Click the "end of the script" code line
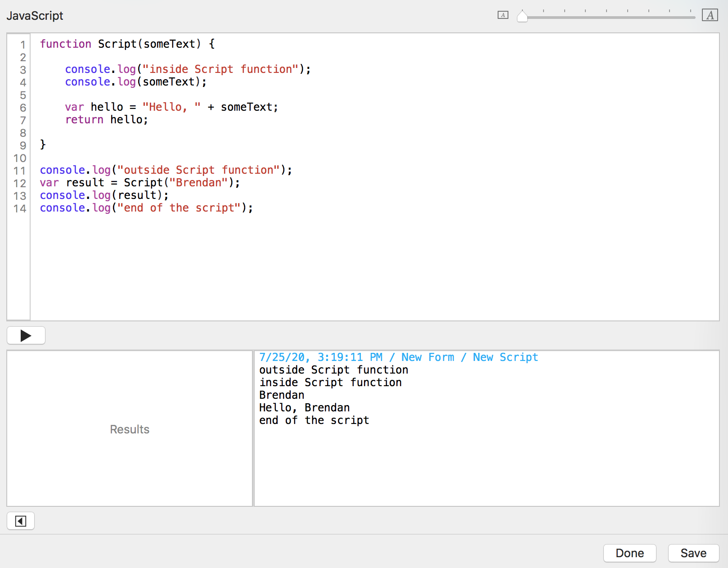 point(146,208)
